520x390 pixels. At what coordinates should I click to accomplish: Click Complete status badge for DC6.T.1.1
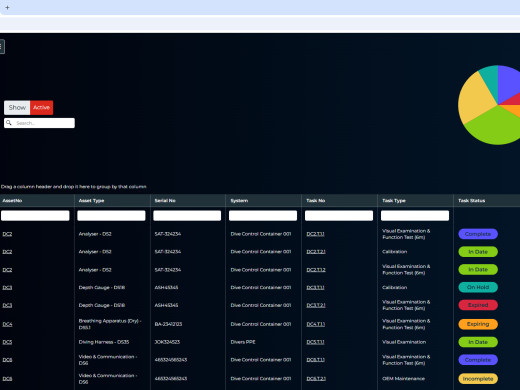pos(478,360)
